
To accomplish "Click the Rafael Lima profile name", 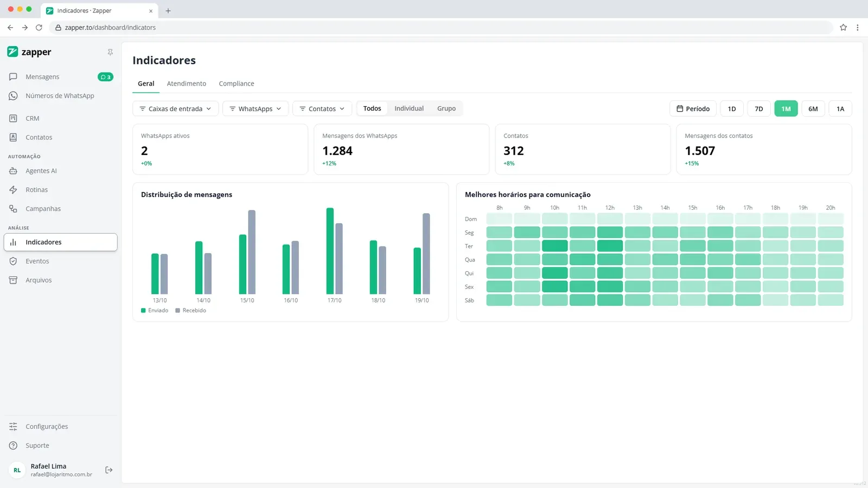I will tap(48, 466).
